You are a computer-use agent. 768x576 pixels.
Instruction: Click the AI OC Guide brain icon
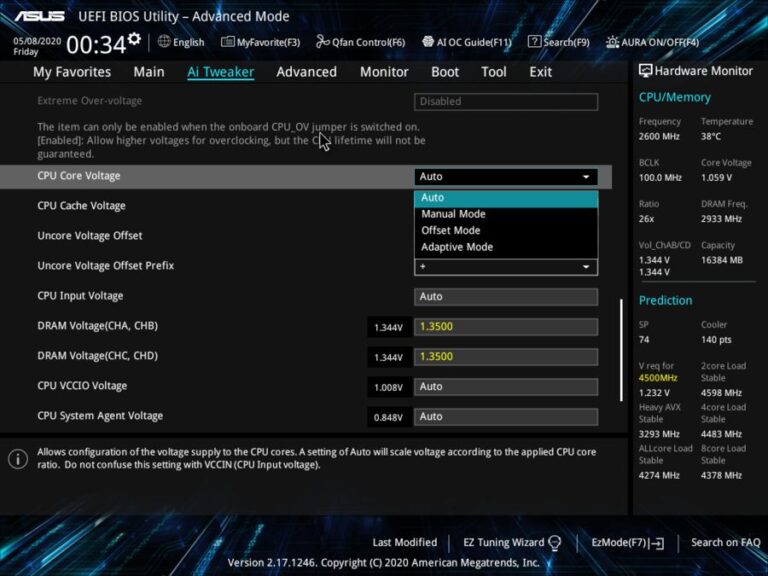[428, 42]
